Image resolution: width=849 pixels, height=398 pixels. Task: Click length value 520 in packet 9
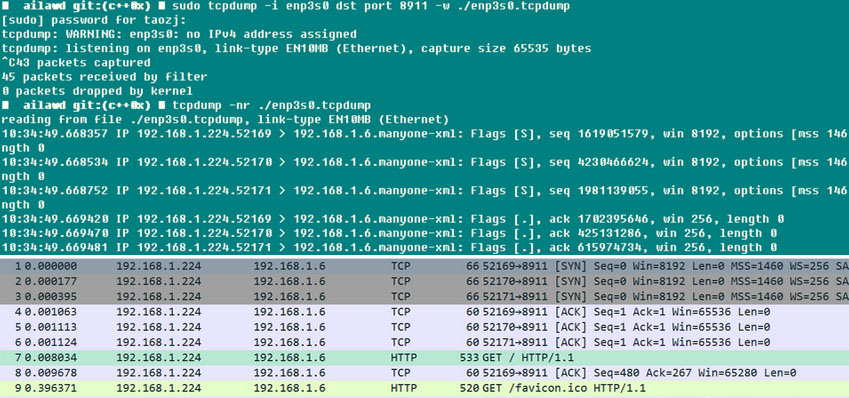[469, 388]
